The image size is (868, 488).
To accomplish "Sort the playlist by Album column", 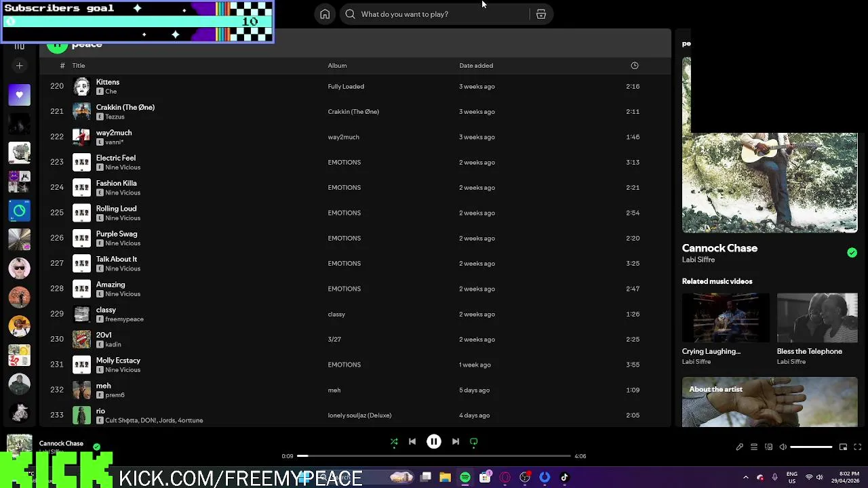I will (337, 66).
